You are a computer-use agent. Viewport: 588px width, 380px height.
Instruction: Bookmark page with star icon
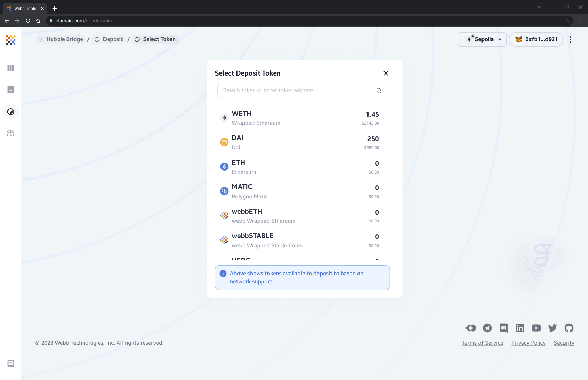567,21
